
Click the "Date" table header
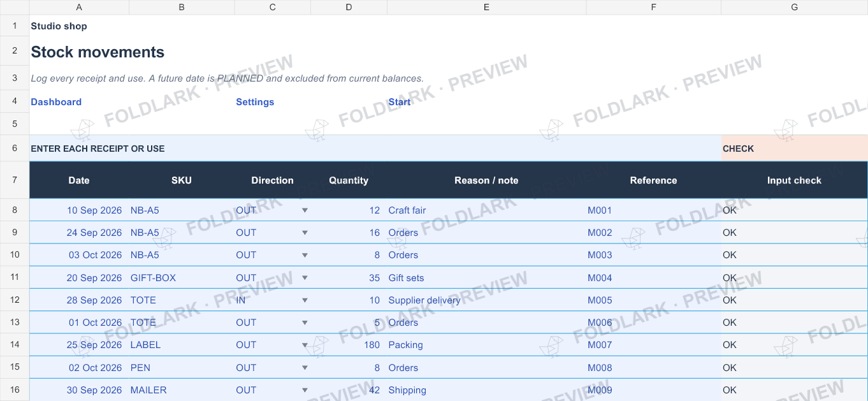pyautogui.click(x=79, y=180)
